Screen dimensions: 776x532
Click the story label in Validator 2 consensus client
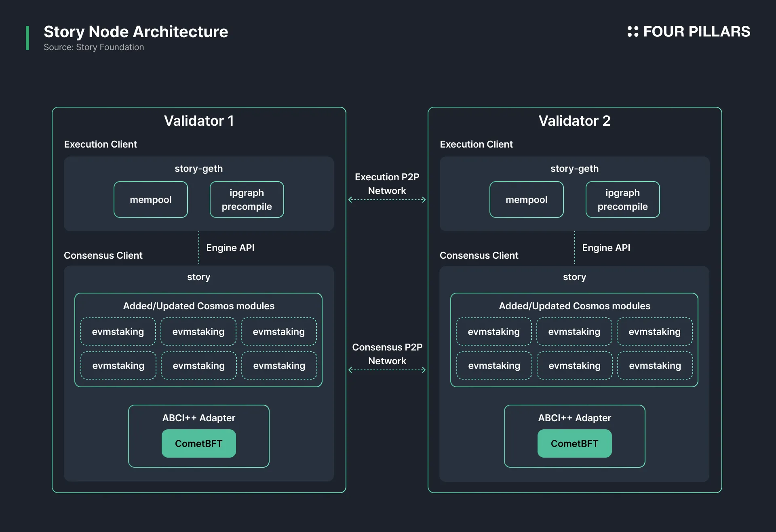pos(575,277)
